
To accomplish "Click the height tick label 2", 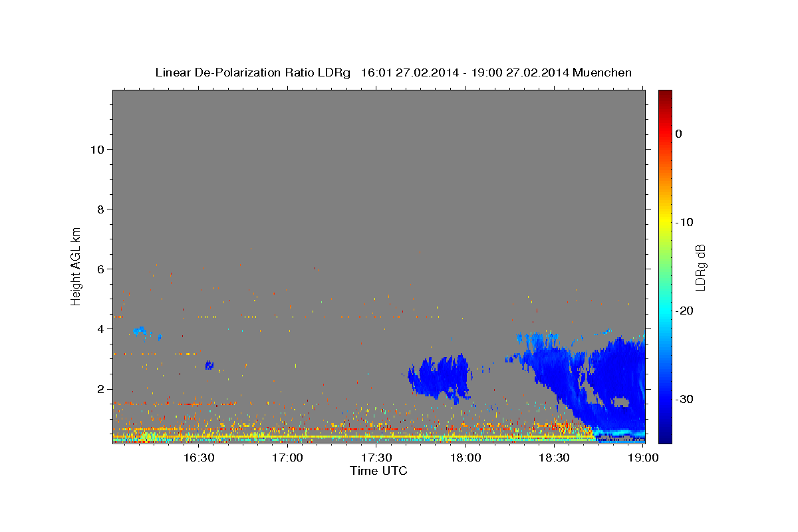I will [101, 389].
